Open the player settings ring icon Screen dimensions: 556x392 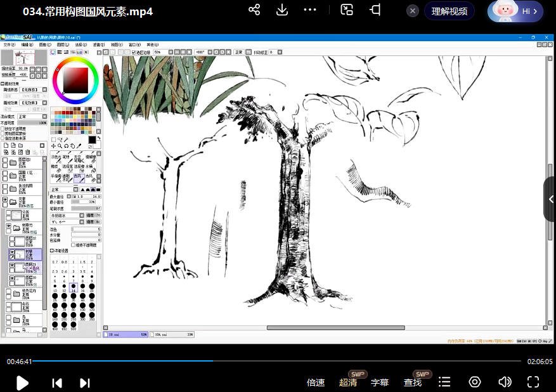[x=475, y=382]
